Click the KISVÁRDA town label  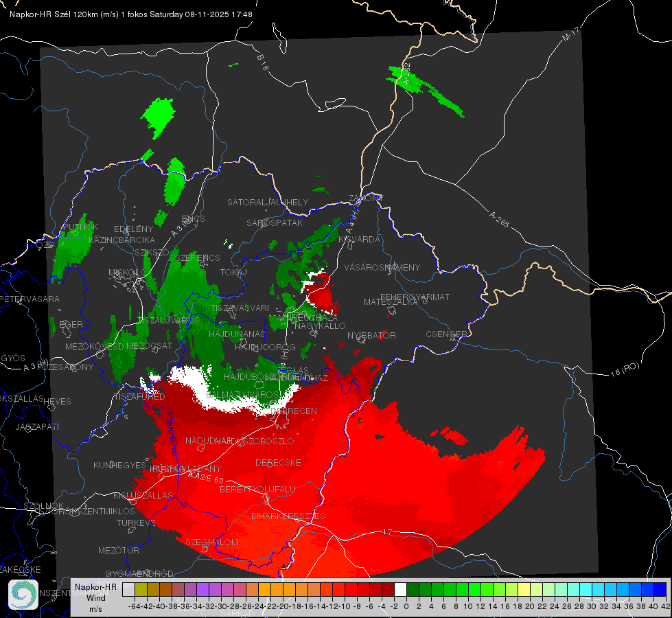[x=360, y=240]
